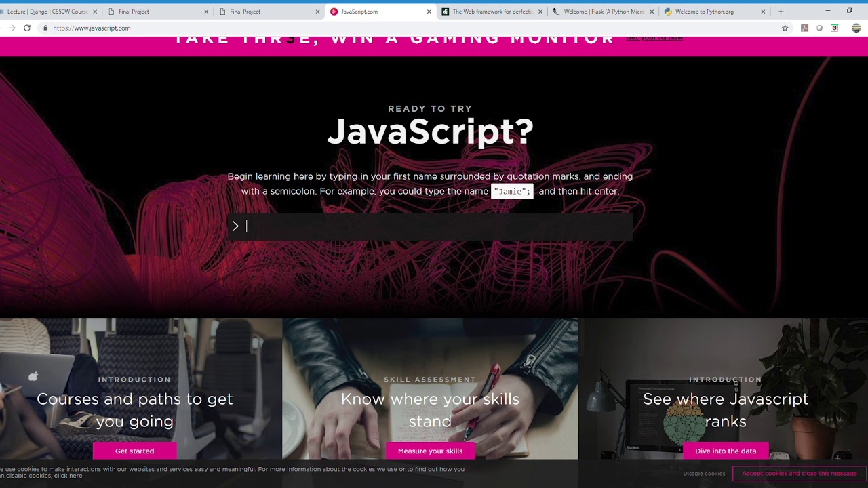Viewport: 868px width, 488px height.
Task: Close the Django Web framework tab
Action: click(x=540, y=12)
